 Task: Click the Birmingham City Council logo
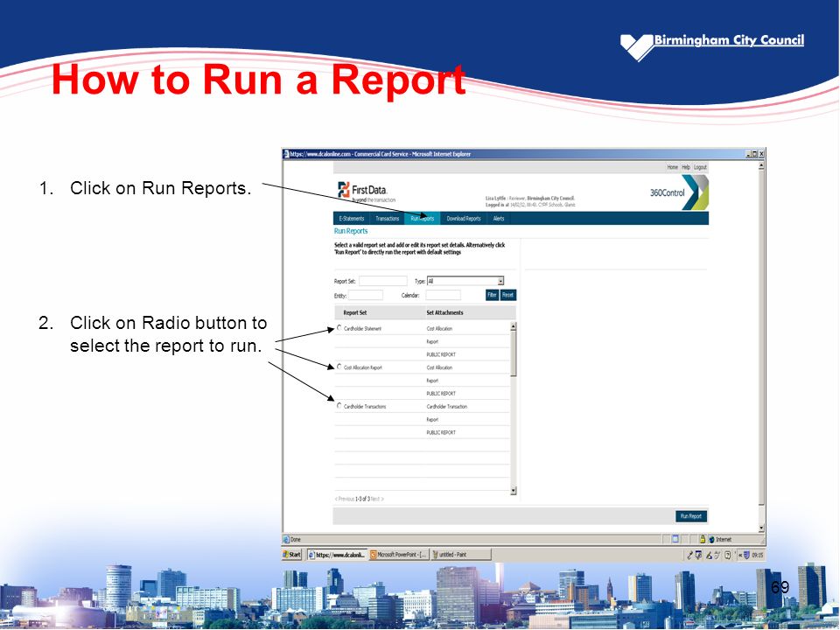[x=712, y=46]
